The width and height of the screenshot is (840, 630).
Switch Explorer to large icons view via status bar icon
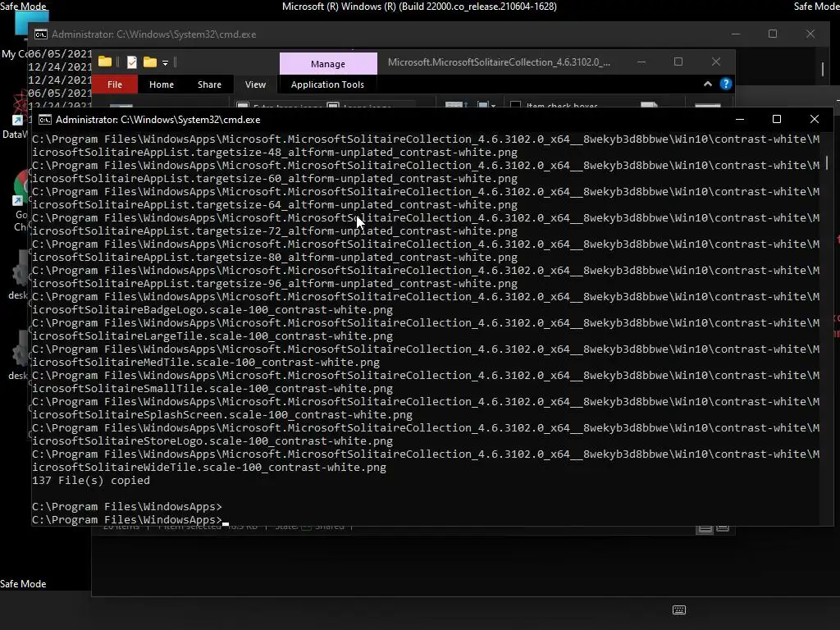(723, 529)
